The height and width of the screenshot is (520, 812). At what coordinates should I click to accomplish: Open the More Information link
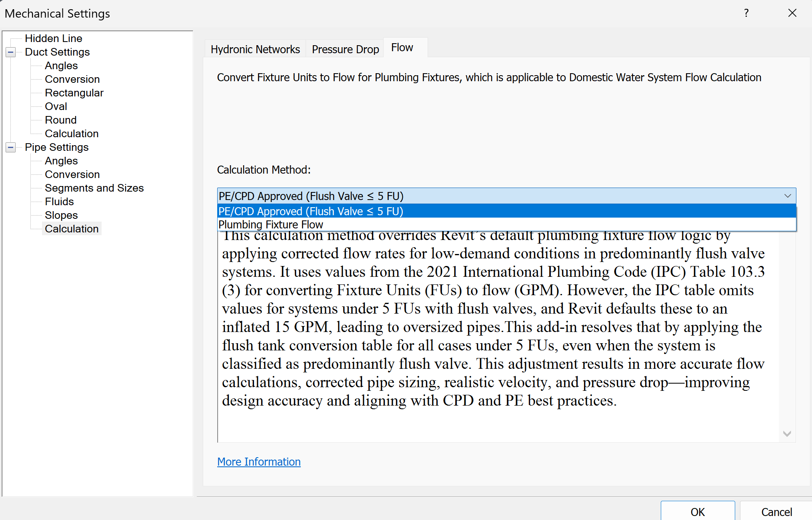259,462
